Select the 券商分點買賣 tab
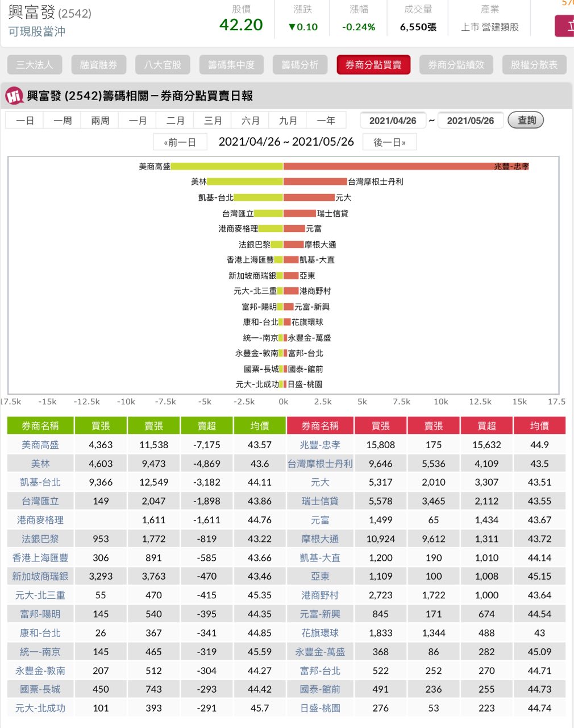This screenshot has width=574, height=728. click(373, 65)
